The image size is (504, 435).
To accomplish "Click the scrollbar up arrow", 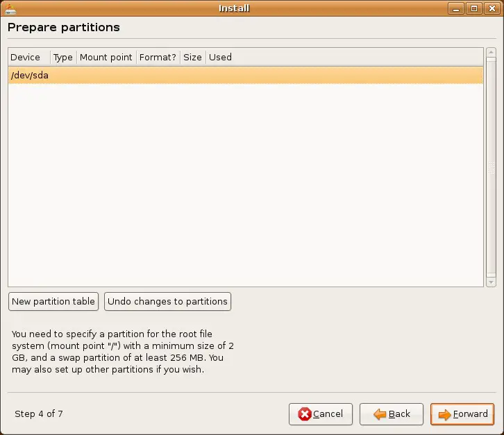I will (x=491, y=52).
